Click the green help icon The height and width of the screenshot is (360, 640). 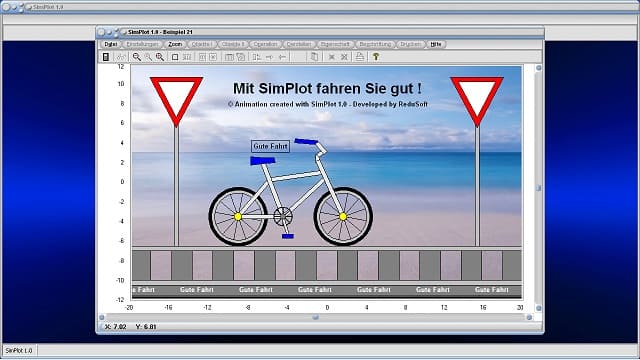376,57
